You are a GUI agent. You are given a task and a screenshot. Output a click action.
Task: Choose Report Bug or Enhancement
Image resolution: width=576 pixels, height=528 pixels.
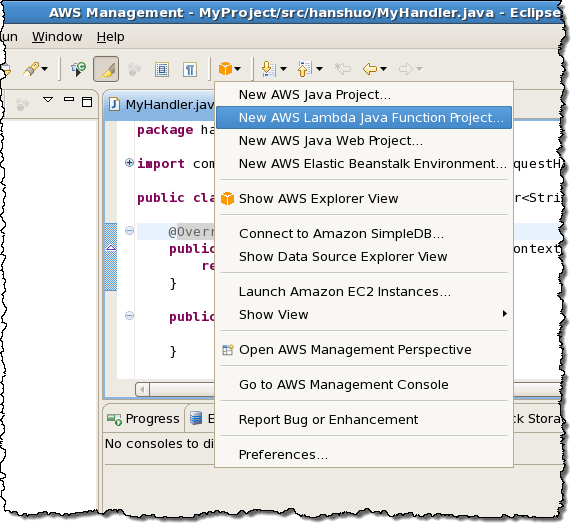coord(364,420)
